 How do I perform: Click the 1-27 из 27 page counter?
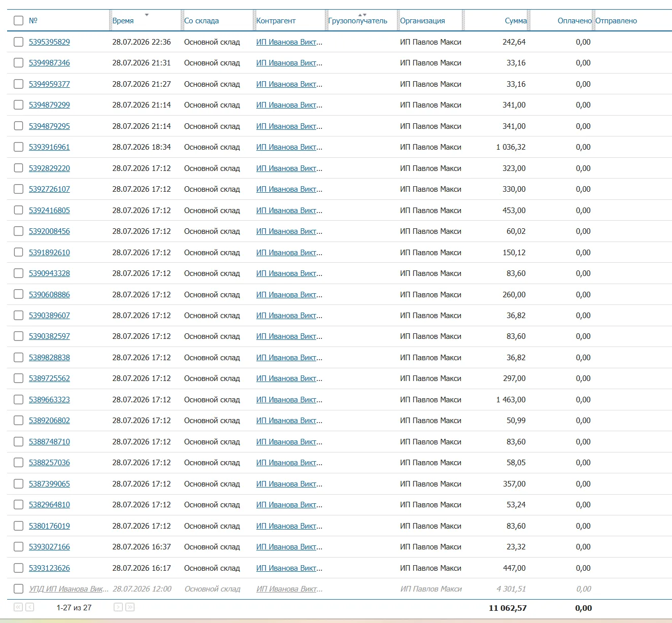[74, 607]
